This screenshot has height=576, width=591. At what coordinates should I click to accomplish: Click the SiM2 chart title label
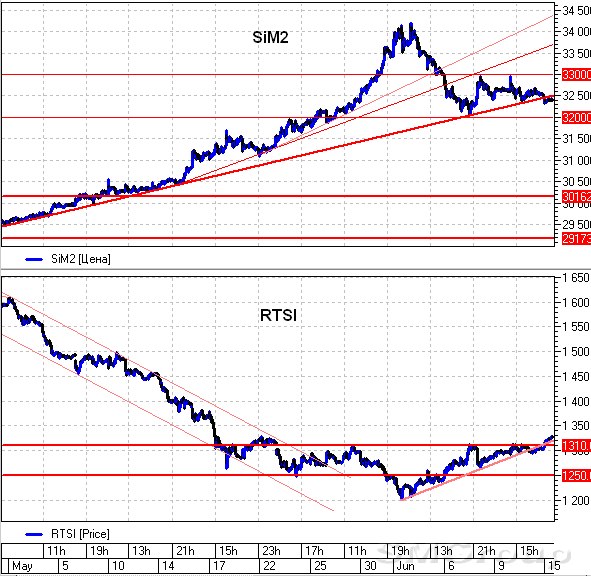(x=270, y=37)
